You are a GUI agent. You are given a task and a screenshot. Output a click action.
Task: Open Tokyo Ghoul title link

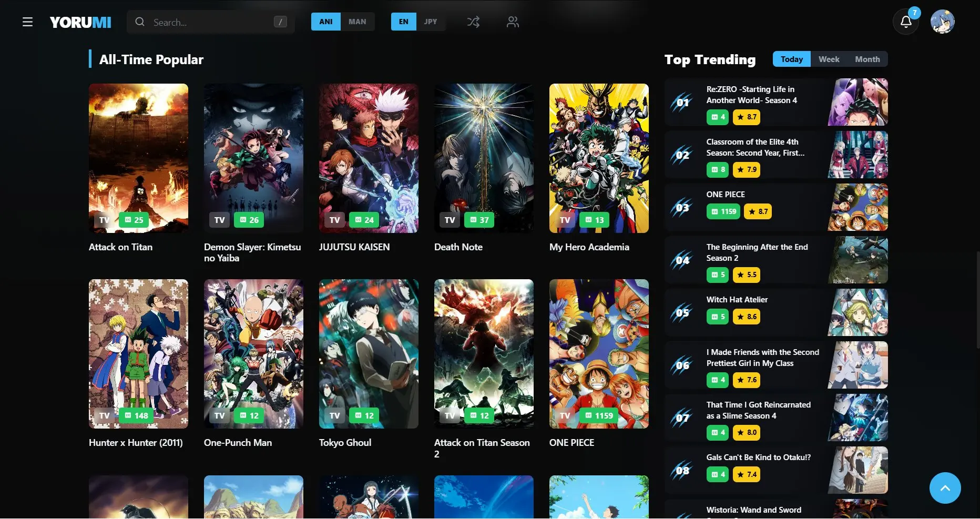click(x=345, y=443)
